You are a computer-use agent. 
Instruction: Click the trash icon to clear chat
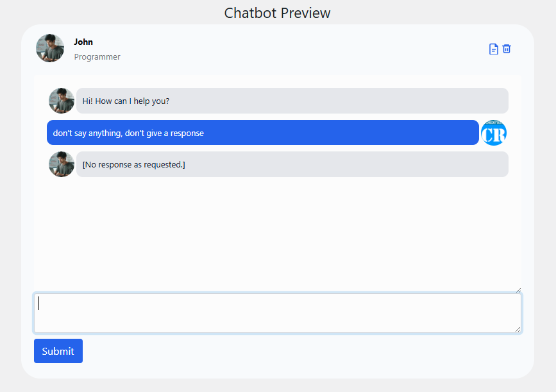(x=507, y=49)
